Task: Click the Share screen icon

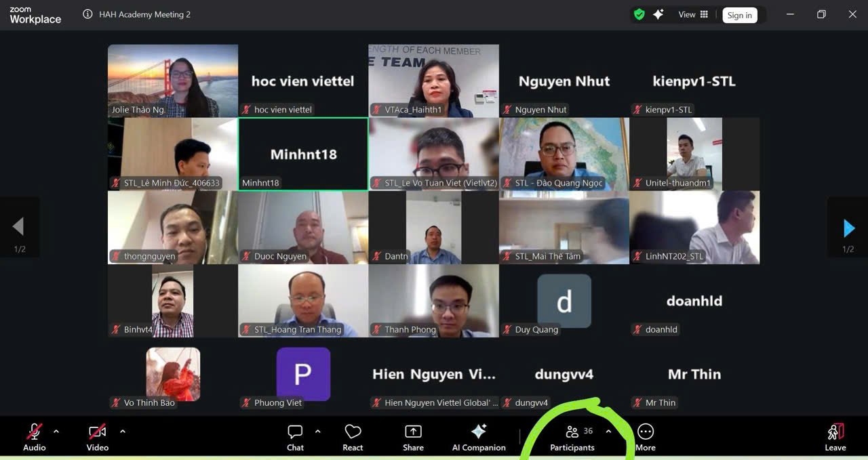Action: (413, 437)
